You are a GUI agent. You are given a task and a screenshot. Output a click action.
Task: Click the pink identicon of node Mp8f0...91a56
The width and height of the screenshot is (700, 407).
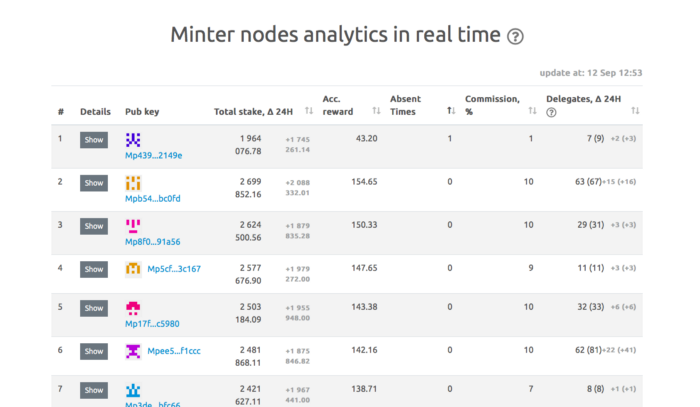click(133, 226)
